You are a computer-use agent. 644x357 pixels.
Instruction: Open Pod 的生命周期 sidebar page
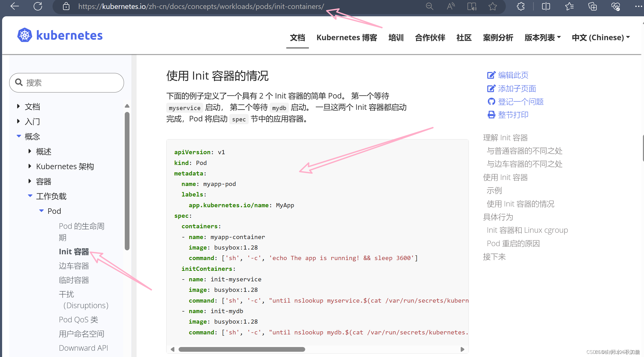[82, 232]
